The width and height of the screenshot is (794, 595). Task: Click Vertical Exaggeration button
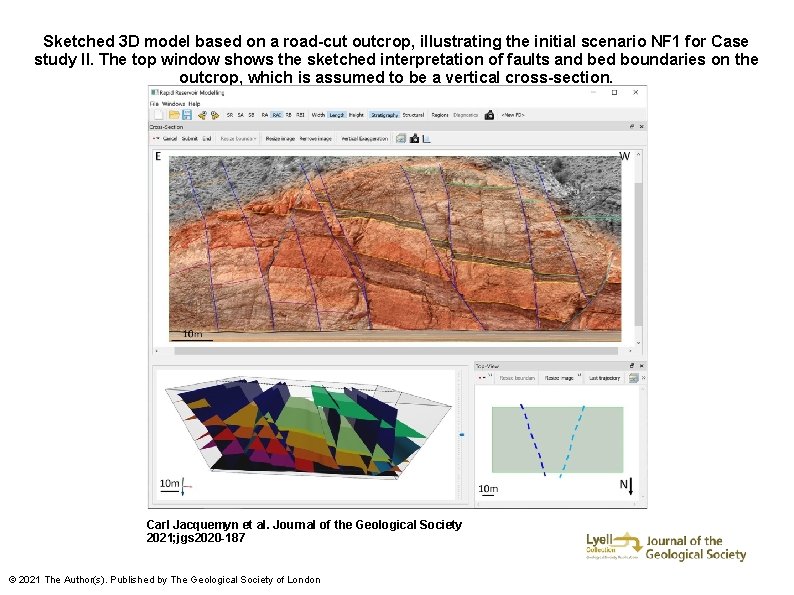pos(365,139)
